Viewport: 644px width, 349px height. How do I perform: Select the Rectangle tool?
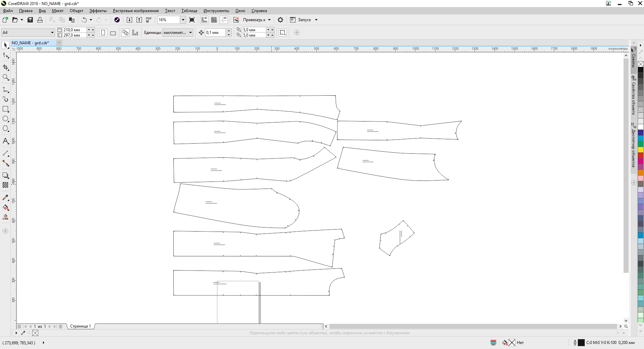coord(5,109)
